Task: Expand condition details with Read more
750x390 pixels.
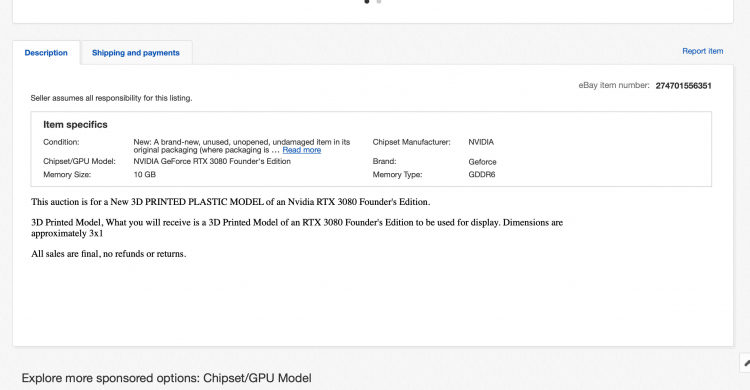Action: 301,150
